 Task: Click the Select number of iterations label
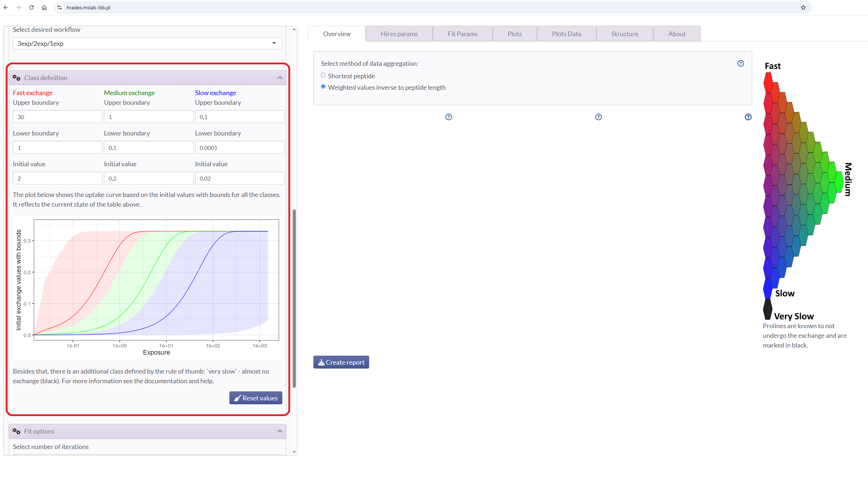coord(51,446)
